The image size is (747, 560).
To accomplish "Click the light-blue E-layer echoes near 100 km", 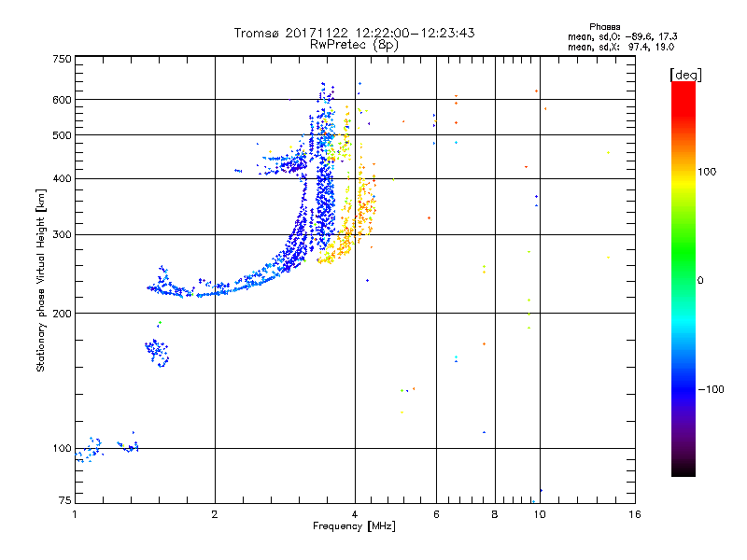I will (x=90, y=450).
